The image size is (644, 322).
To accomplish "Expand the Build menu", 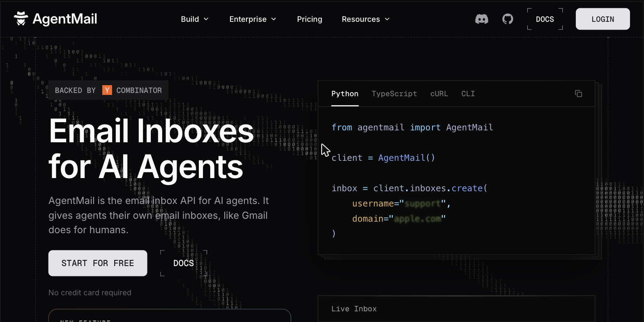I will [195, 19].
